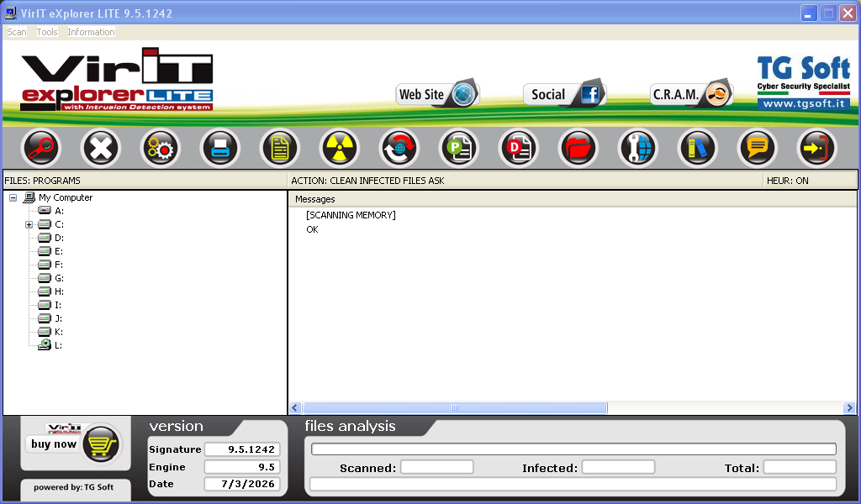Click the Signature 9.5.1242 field
The width and height of the screenshot is (861, 504).
242,449
